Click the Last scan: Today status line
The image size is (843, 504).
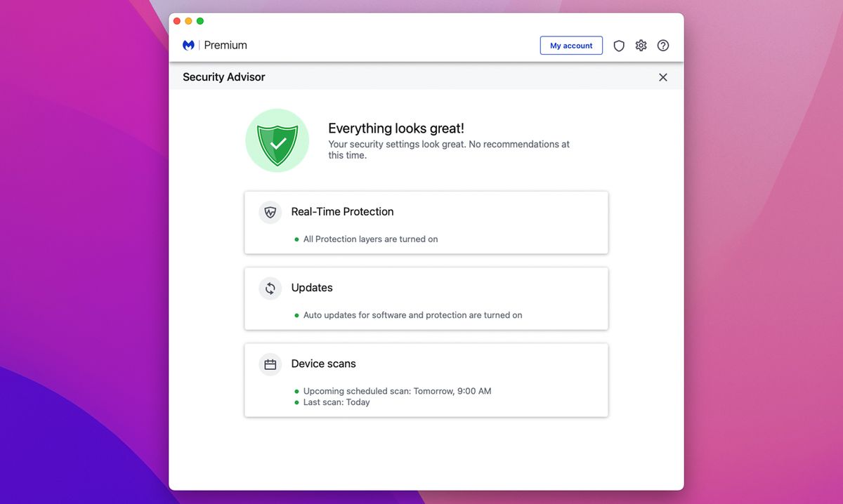(x=338, y=402)
